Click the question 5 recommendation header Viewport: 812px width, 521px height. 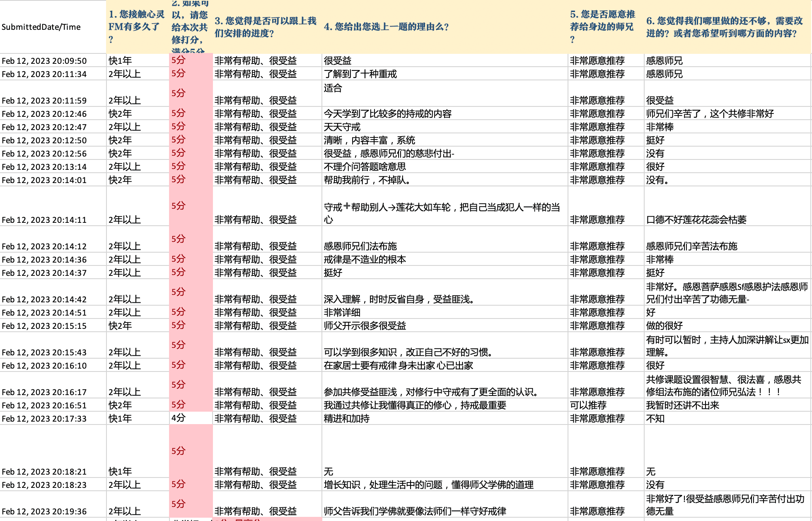(x=602, y=27)
